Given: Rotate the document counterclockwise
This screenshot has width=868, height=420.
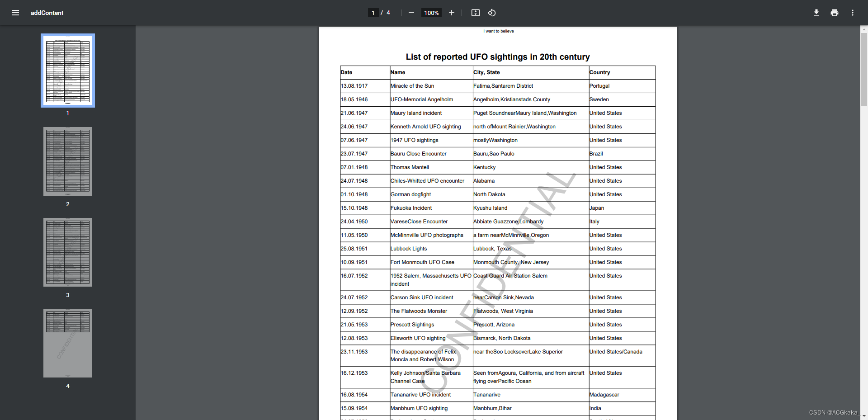Looking at the screenshot, I should coord(492,13).
